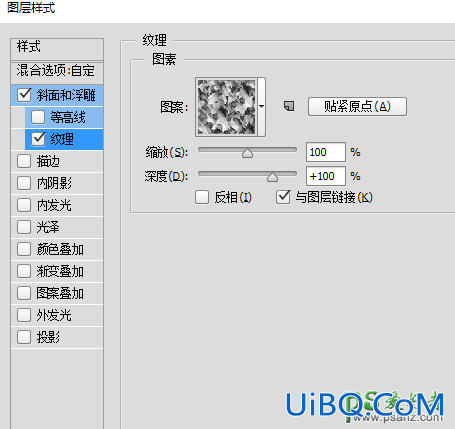Click the 缩放 value field showing 100
Screen dimensions: 455x429
coord(326,152)
